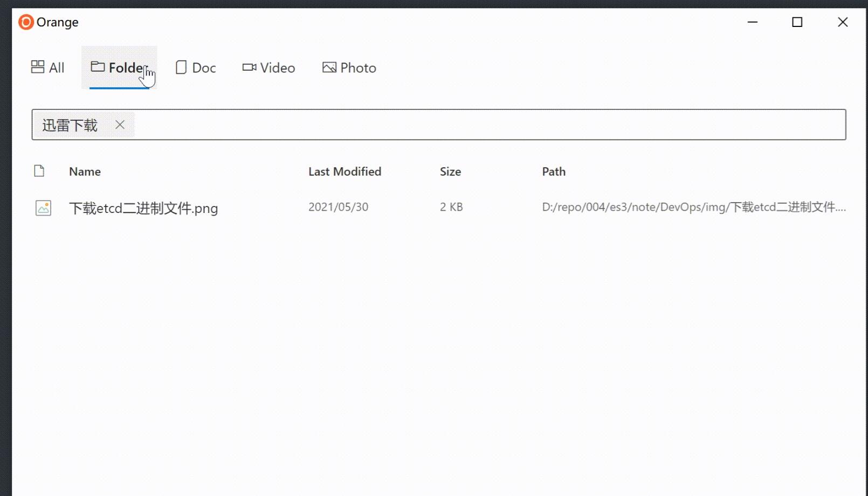
Task: Remove the 迅雷下载 search tag
Action: point(120,125)
